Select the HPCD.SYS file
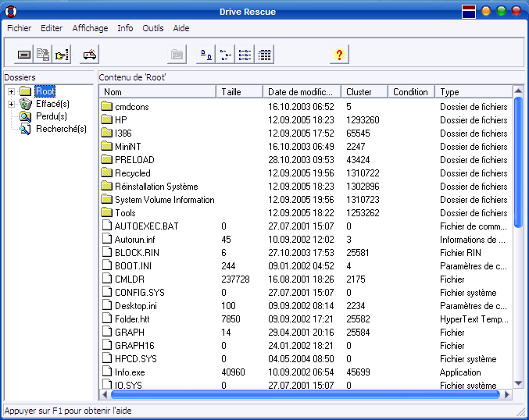 (x=306, y=358)
